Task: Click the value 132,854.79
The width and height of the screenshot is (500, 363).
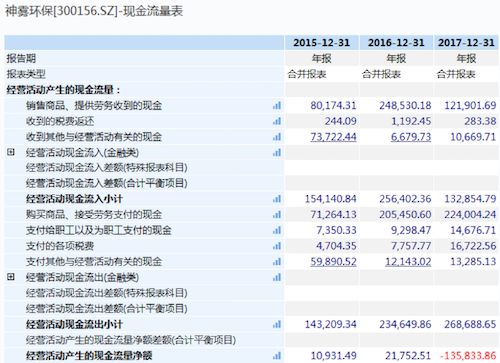Action: [x=470, y=199]
